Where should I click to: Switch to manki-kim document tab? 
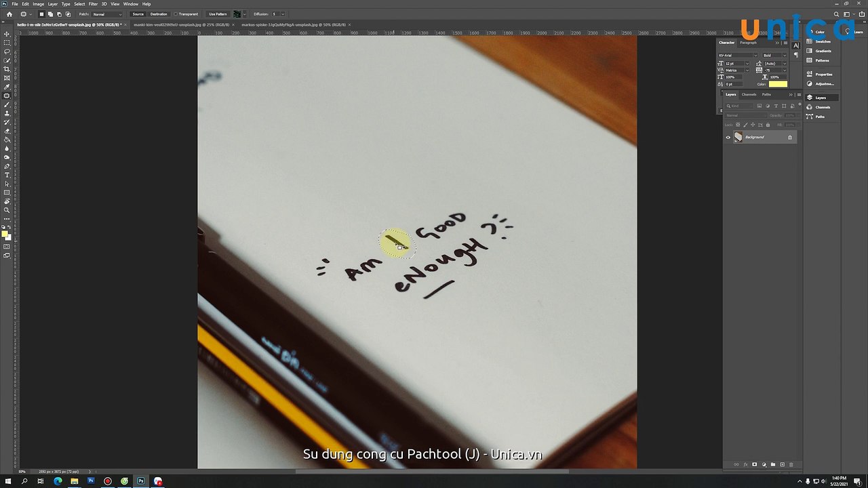click(x=180, y=24)
